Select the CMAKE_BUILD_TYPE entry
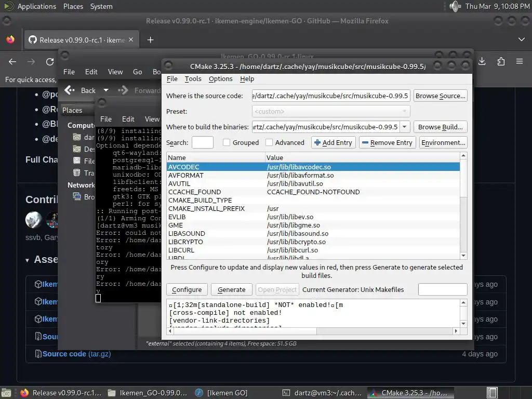 point(313,200)
